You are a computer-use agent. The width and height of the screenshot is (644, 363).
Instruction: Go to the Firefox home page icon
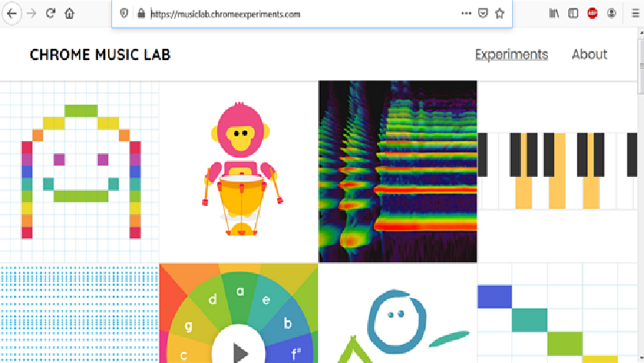coord(69,13)
